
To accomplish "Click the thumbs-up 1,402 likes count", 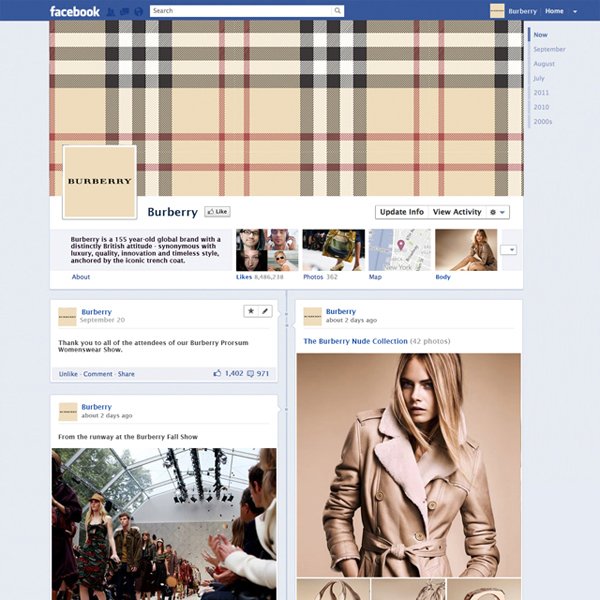I will tap(228, 373).
